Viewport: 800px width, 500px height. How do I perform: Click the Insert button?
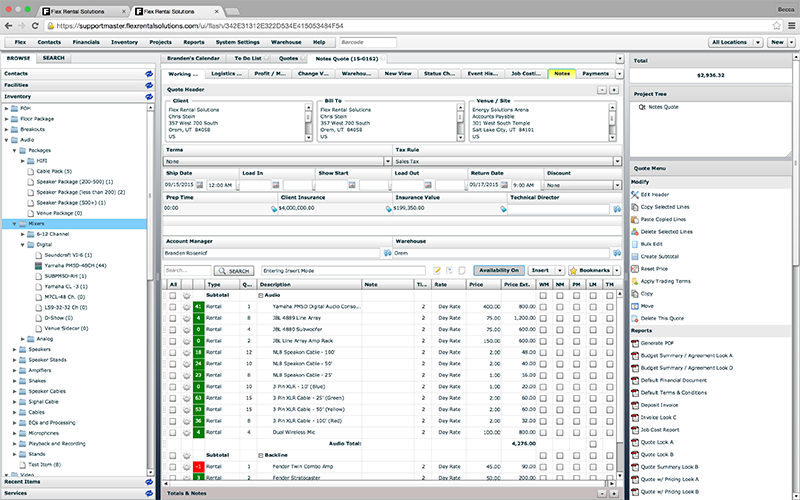coord(540,270)
